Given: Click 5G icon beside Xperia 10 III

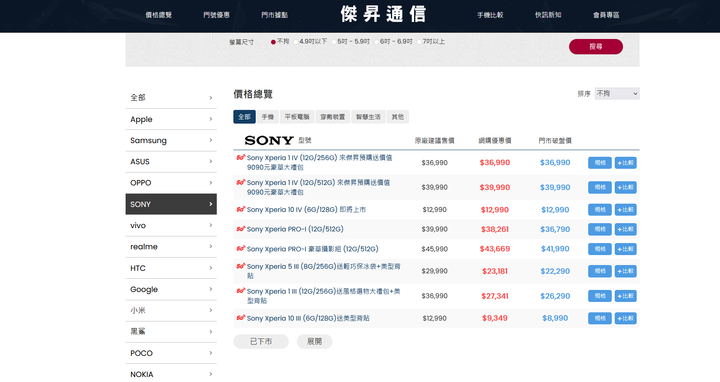Looking at the screenshot, I should (x=241, y=318).
